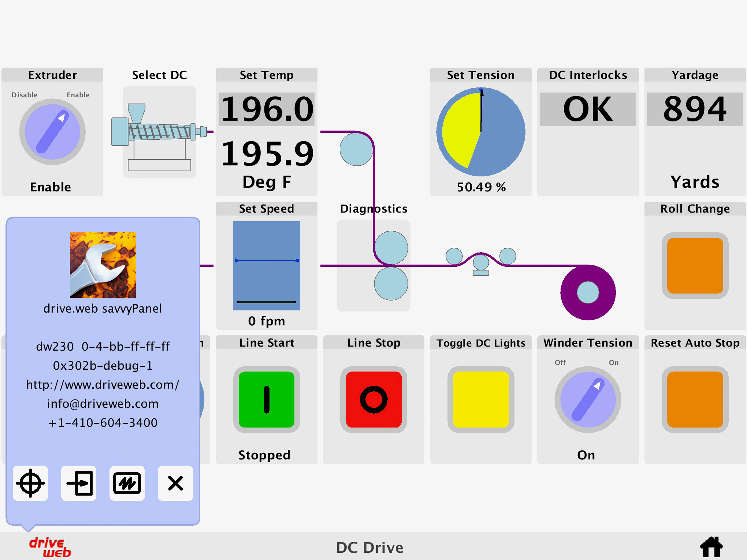Toggle the Extruder rotary switch
Screen dimensions: 747x560
52,132
